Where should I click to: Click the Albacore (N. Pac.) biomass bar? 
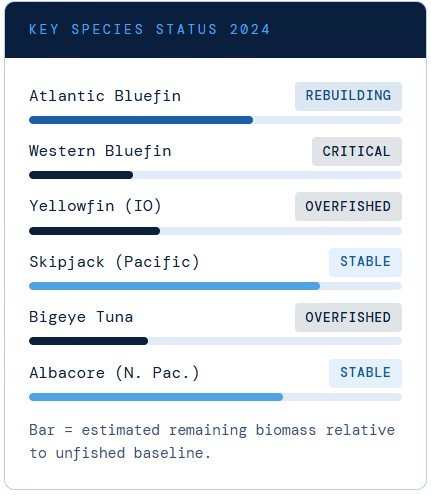215,397
